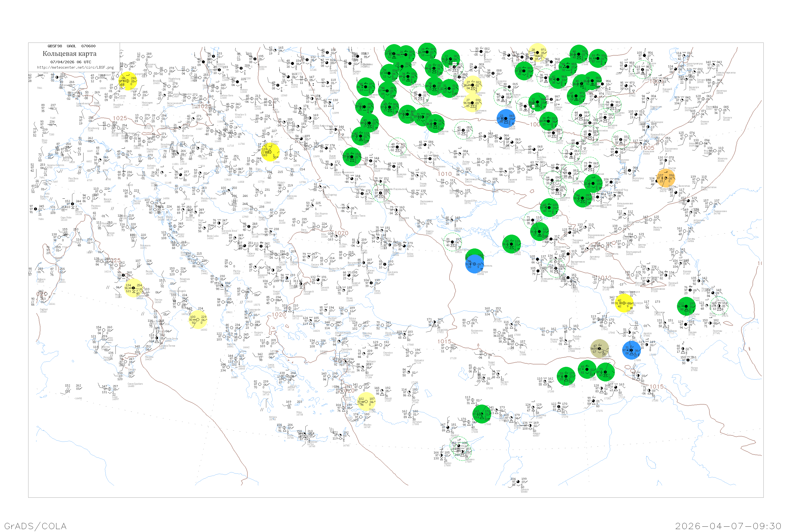Select the dashed green circle near Куба
The width and height of the screenshot is (798, 532).
719,306
